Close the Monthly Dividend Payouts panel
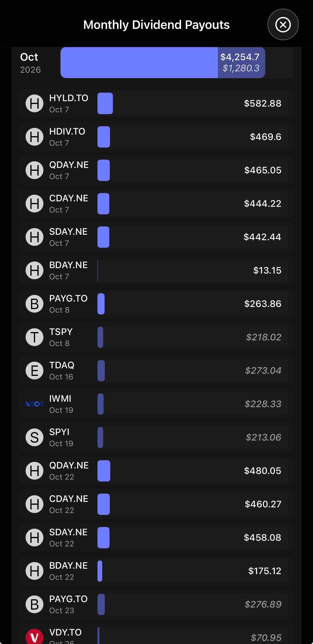Screen dimensions: 313x644 coord(283,24)
